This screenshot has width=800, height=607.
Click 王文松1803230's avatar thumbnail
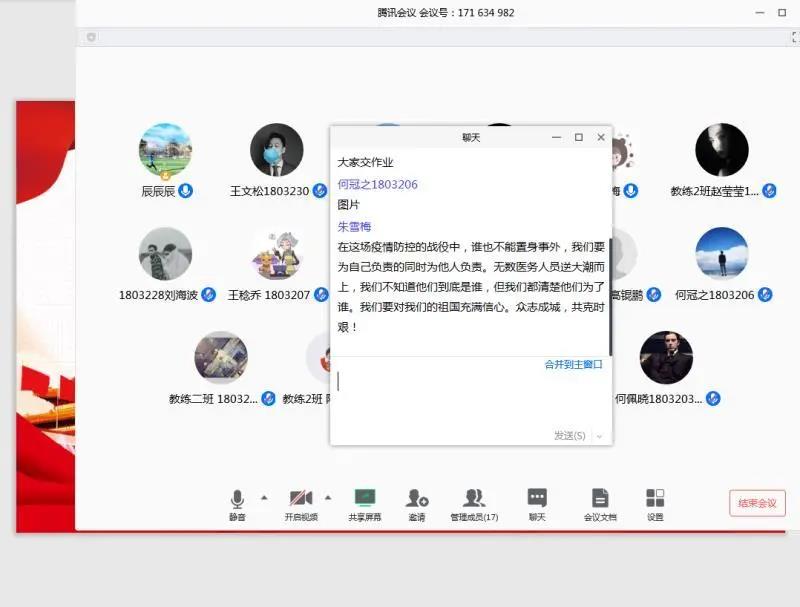click(x=276, y=151)
